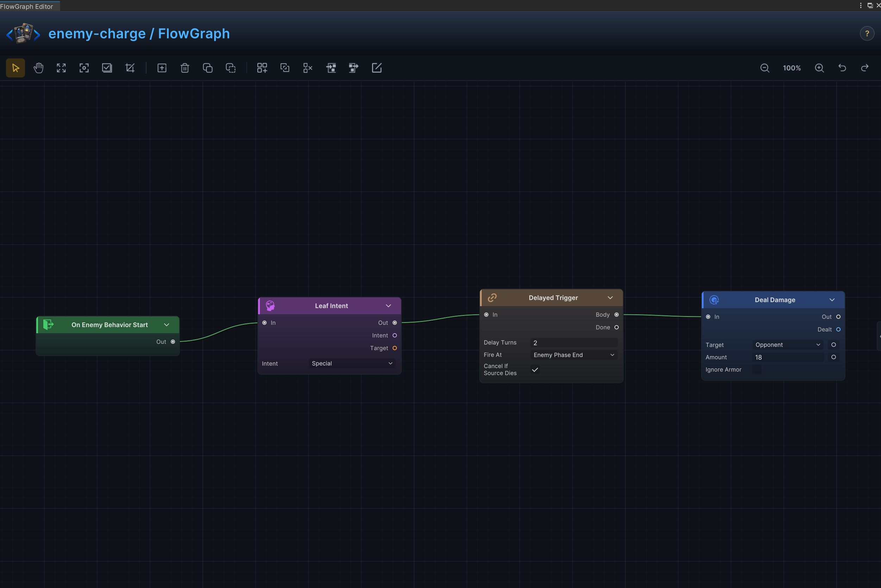Click On Enemy Behavior Start Out port
This screenshot has width=881, height=588.
click(173, 342)
